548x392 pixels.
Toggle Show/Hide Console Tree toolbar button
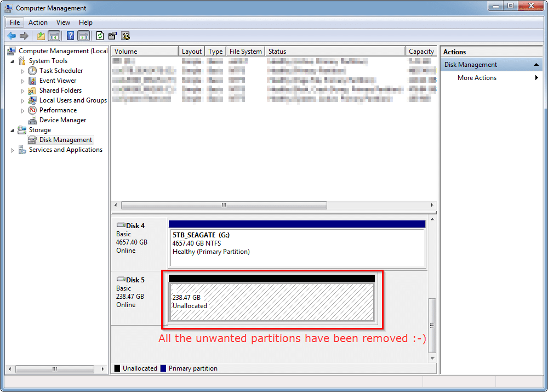[x=54, y=36]
